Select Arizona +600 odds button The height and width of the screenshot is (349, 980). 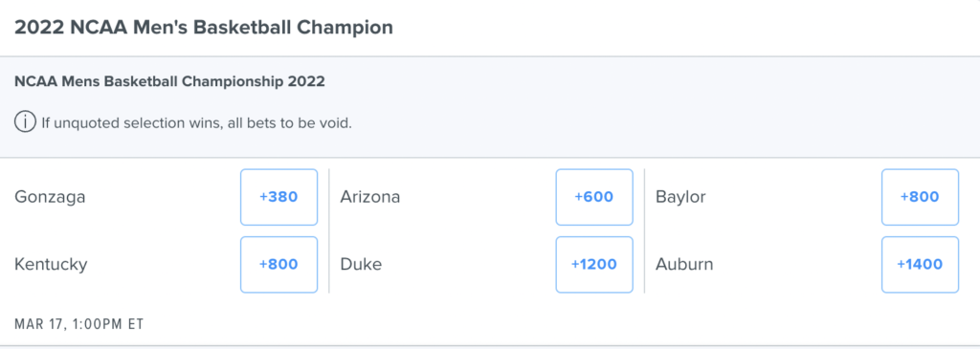click(593, 197)
